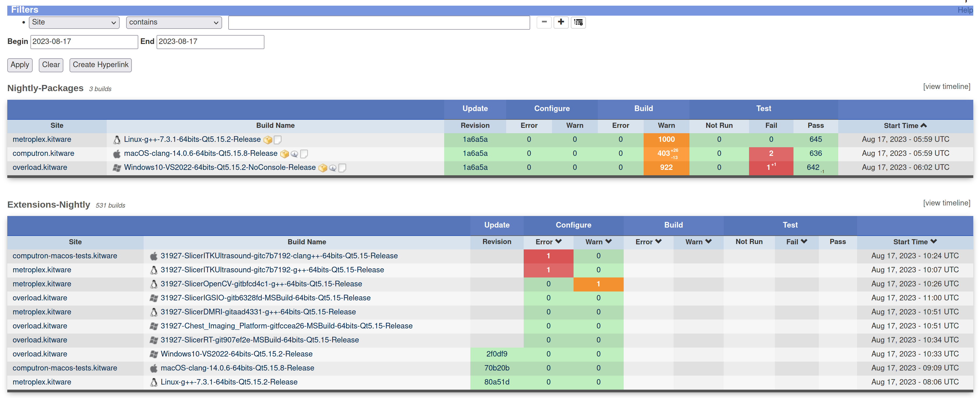Click the note document icon for Windows10-VS2022-NoConsole build
This screenshot has width=980, height=398.
point(342,168)
